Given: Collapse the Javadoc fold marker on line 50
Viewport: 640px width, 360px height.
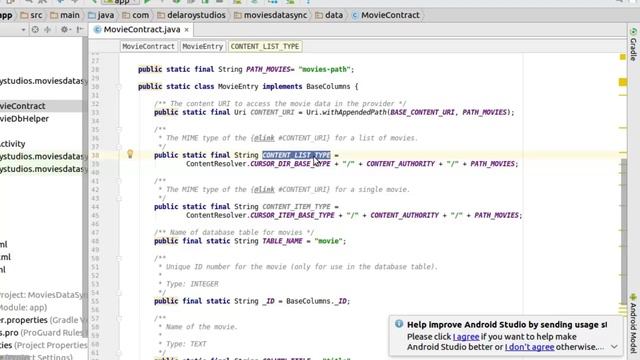Looking at the screenshot, I should (x=118, y=258).
